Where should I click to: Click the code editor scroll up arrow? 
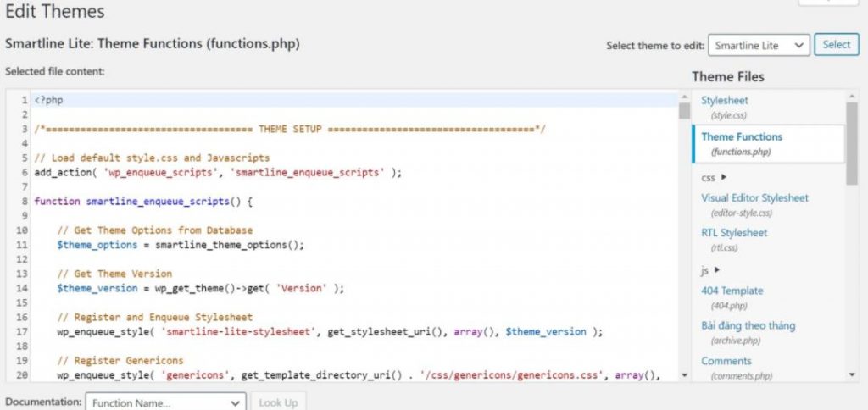tap(684, 97)
